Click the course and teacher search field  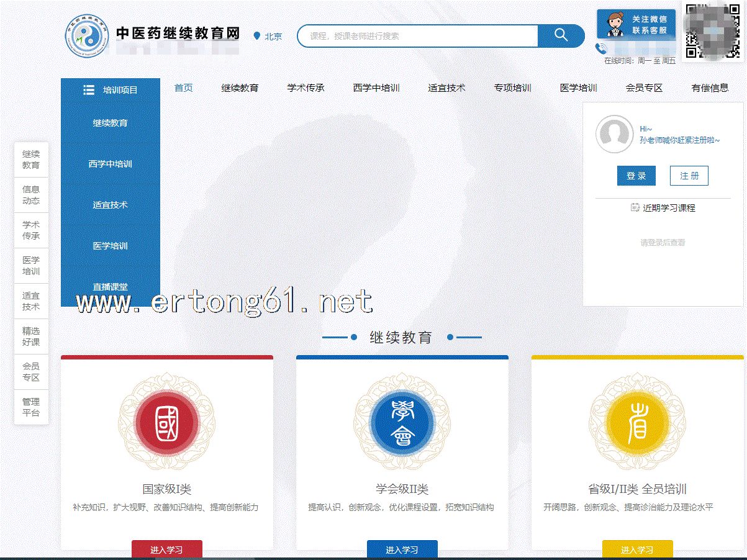coord(417,36)
